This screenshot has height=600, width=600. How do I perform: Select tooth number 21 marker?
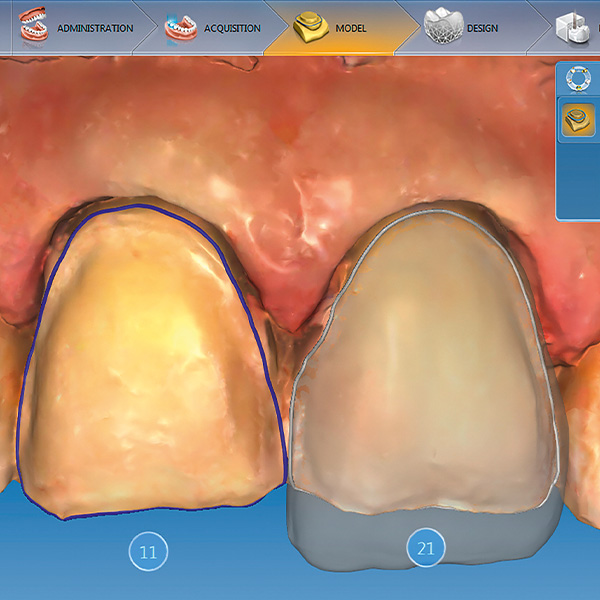tap(425, 547)
